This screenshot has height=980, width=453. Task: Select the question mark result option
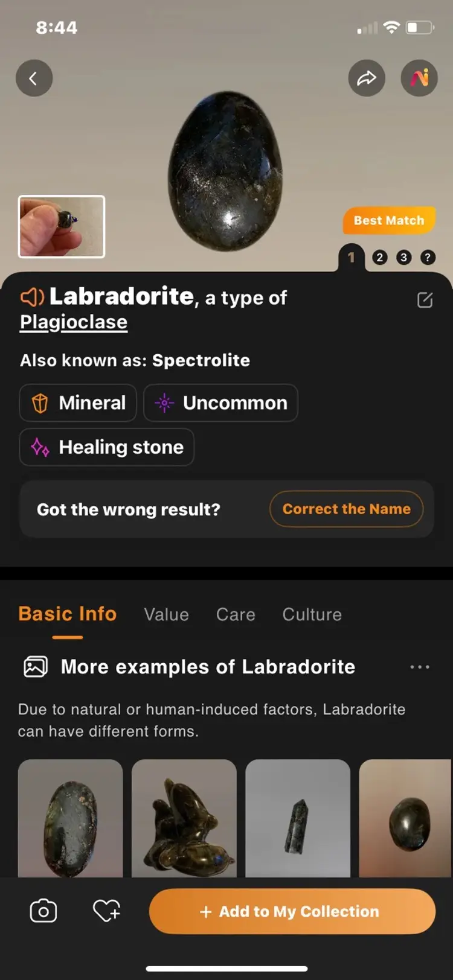coord(428,258)
